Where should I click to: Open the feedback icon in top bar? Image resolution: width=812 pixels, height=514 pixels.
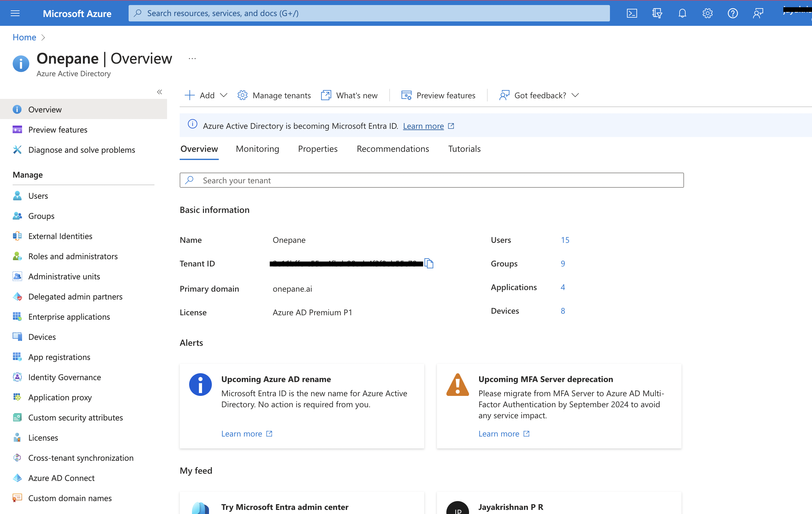(758, 13)
